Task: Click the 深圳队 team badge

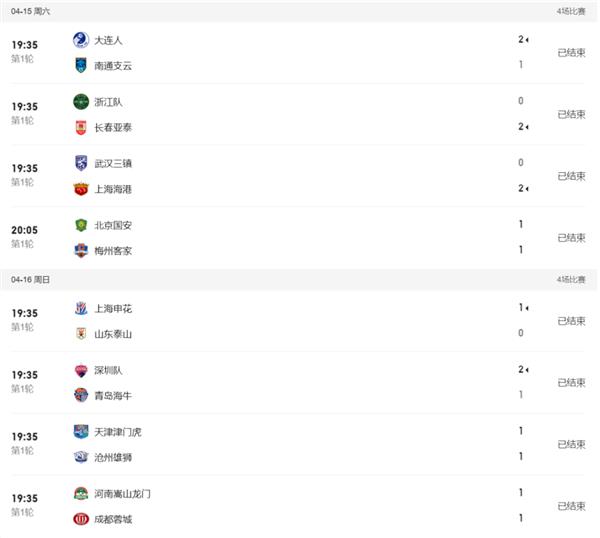Action: (81, 370)
